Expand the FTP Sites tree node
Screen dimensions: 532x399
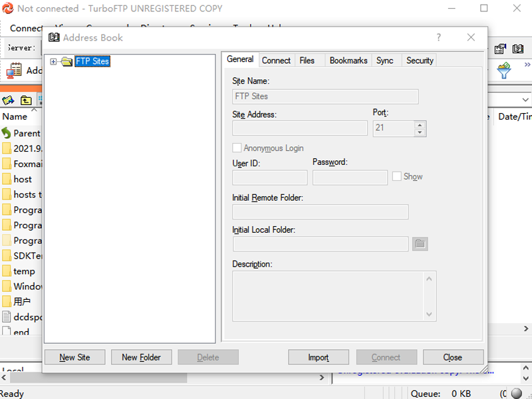(53, 61)
